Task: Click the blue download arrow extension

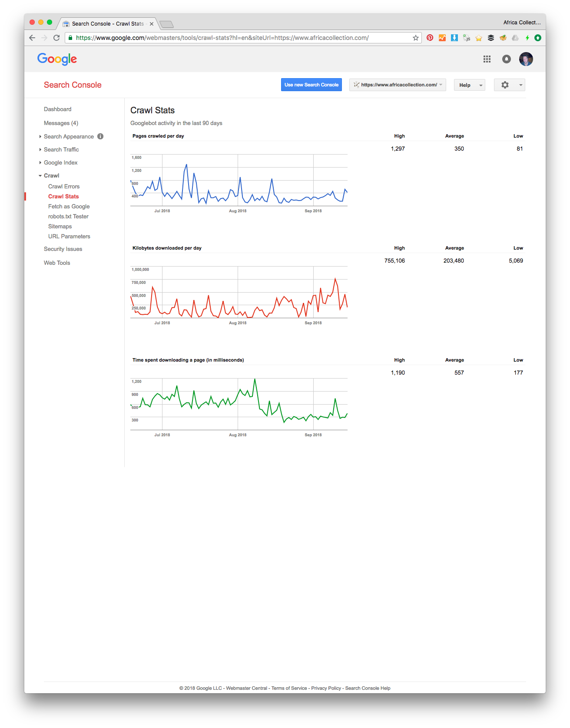Action: click(454, 38)
